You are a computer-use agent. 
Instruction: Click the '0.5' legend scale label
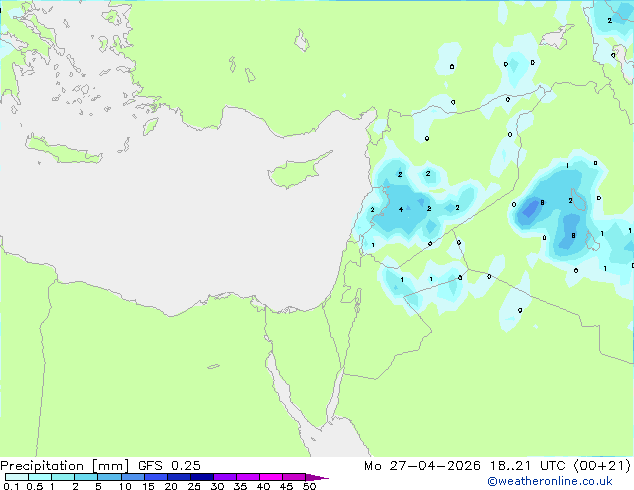click(x=34, y=486)
